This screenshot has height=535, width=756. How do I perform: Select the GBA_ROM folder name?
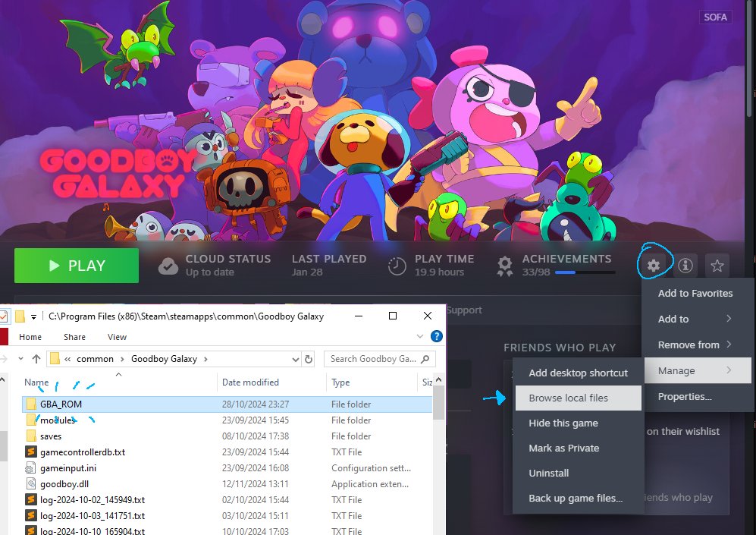[x=61, y=404]
